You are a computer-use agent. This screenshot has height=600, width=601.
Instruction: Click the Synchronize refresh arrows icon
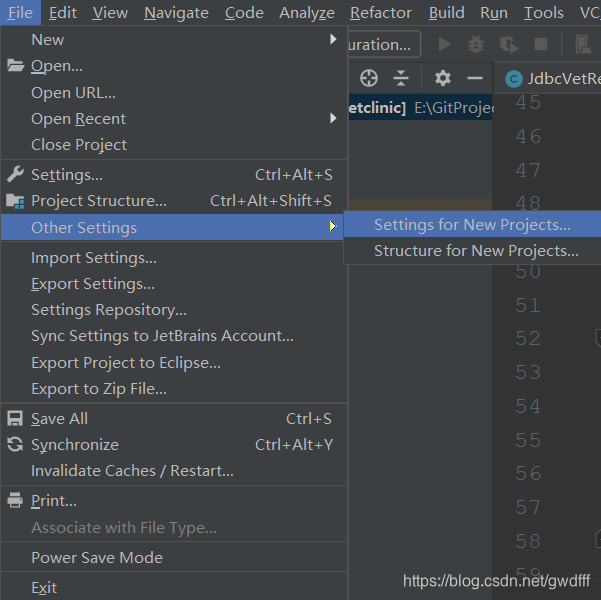[15, 445]
